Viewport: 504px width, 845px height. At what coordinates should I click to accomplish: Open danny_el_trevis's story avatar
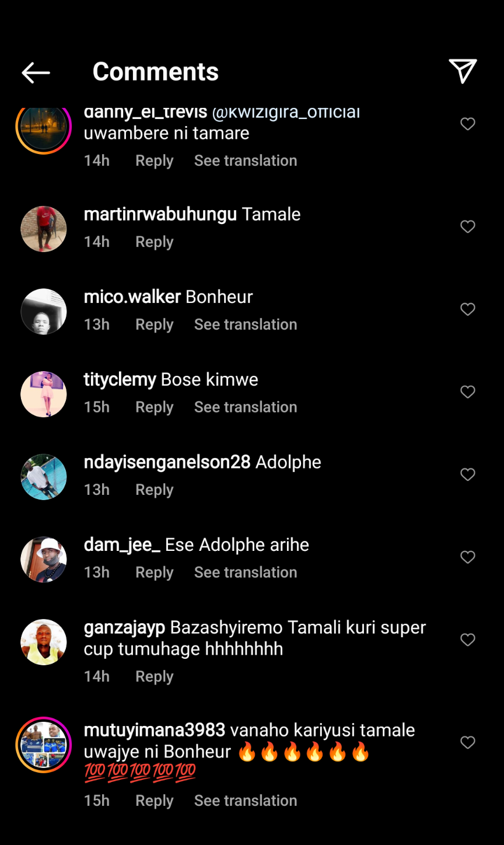[x=44, y=127]
